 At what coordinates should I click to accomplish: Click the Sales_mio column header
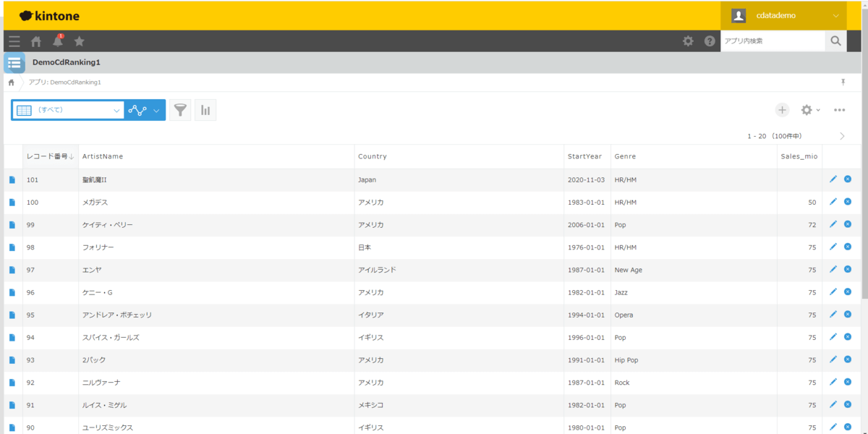tap(799, 156)
